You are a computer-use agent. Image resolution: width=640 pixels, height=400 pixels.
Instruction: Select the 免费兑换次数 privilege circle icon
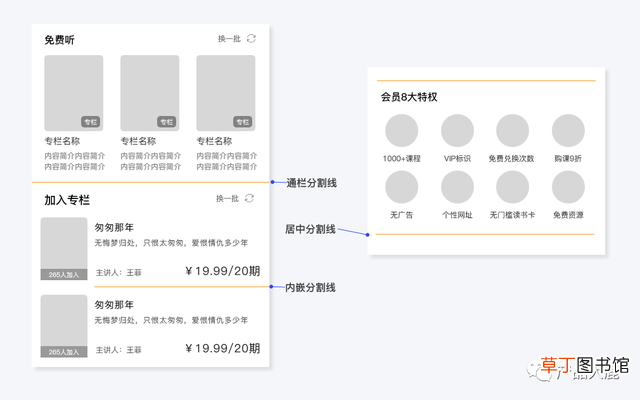(x=513, y=131)
